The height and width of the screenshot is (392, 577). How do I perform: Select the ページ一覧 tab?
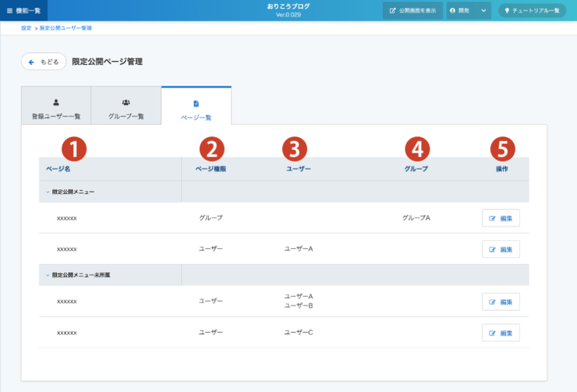(x=196, y=107)
